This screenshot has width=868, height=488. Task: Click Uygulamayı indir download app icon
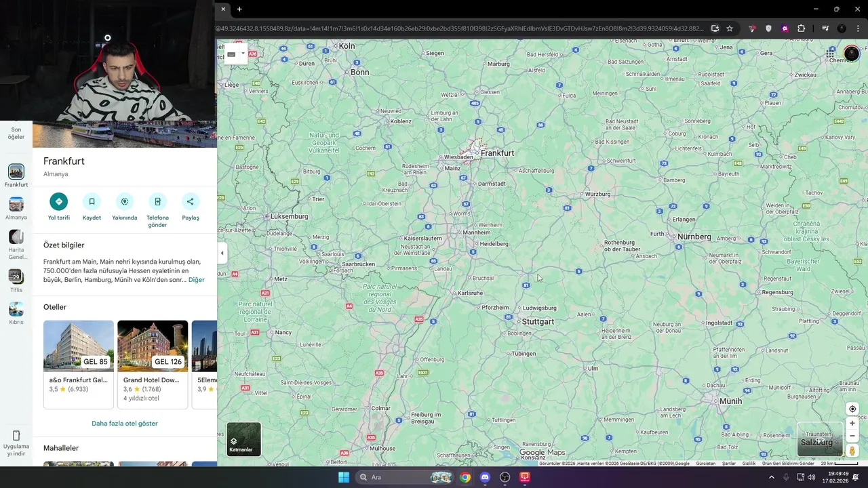tap(16, 443)
